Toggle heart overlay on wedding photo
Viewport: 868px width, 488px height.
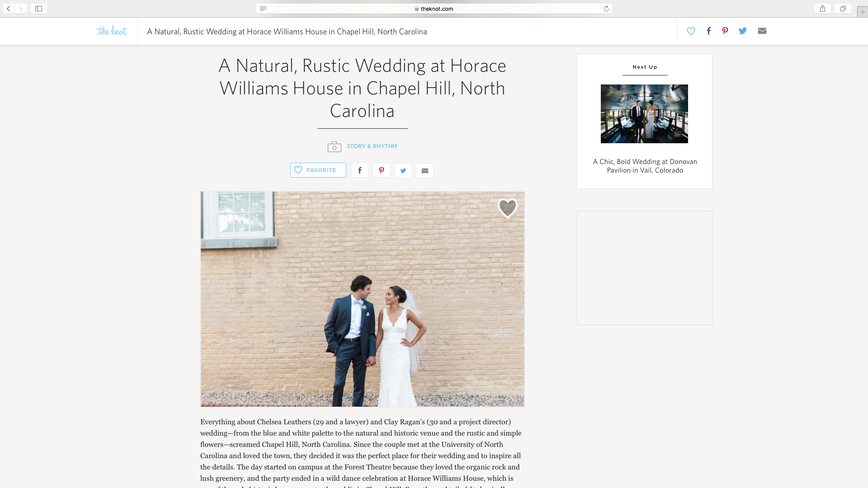pyautogui.click(x=508, y=208)
